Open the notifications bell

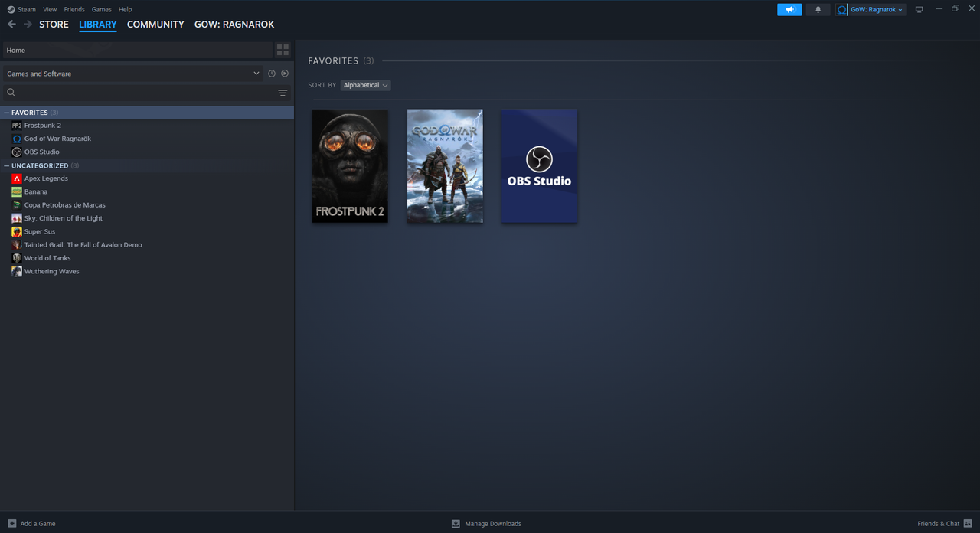(818, 9)
